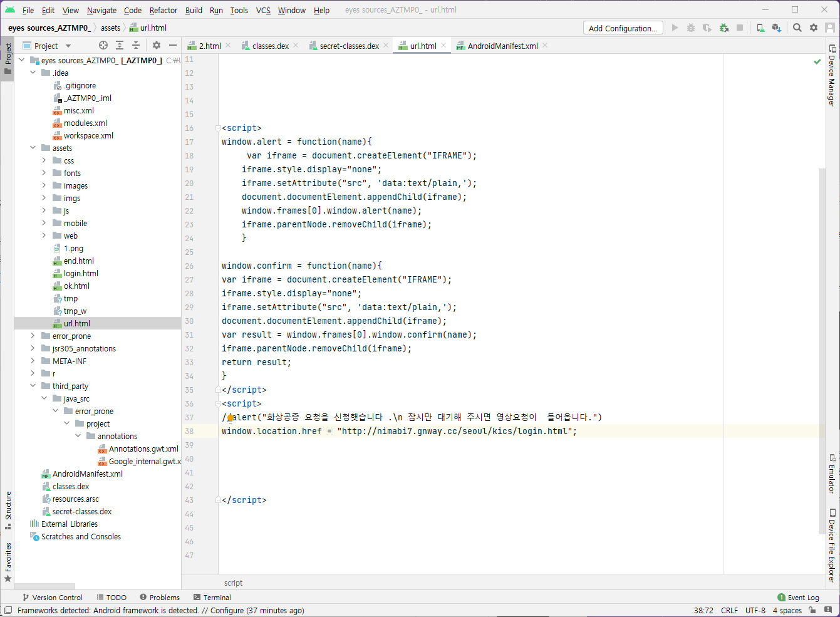Expand the error_prone root folder
Screen dimensions: 840x617
[33, 336]
